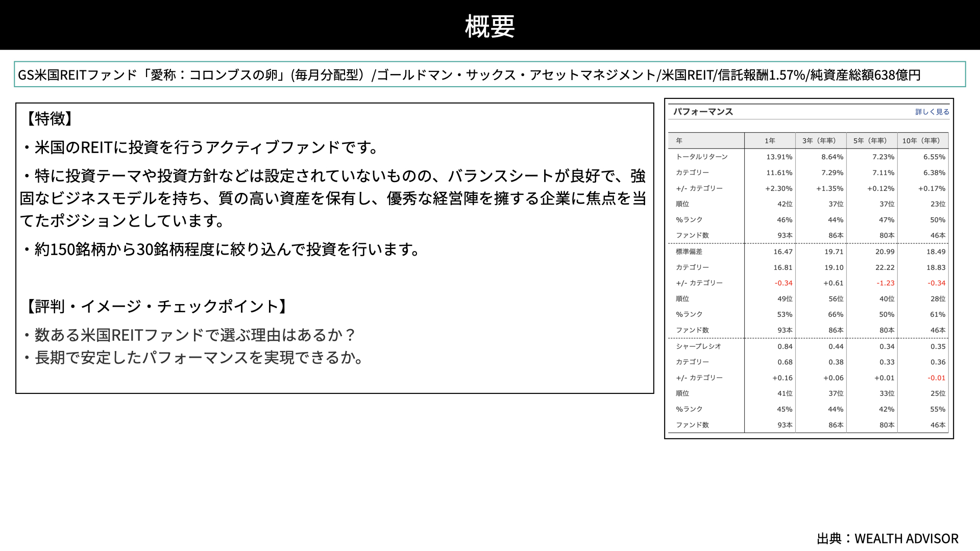Screen dimensions: 980x551
Task: Click the 1年 column header
Action: (770, 141)
